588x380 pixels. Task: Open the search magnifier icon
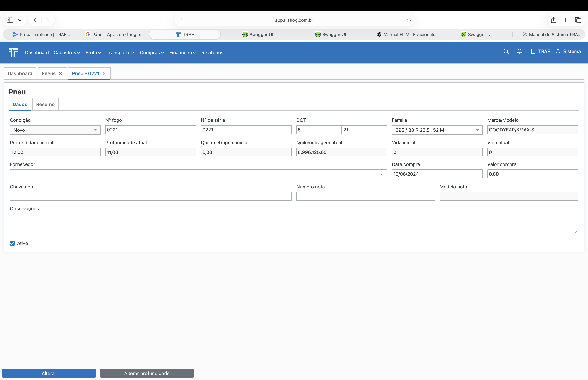click(x=506, y=51)
